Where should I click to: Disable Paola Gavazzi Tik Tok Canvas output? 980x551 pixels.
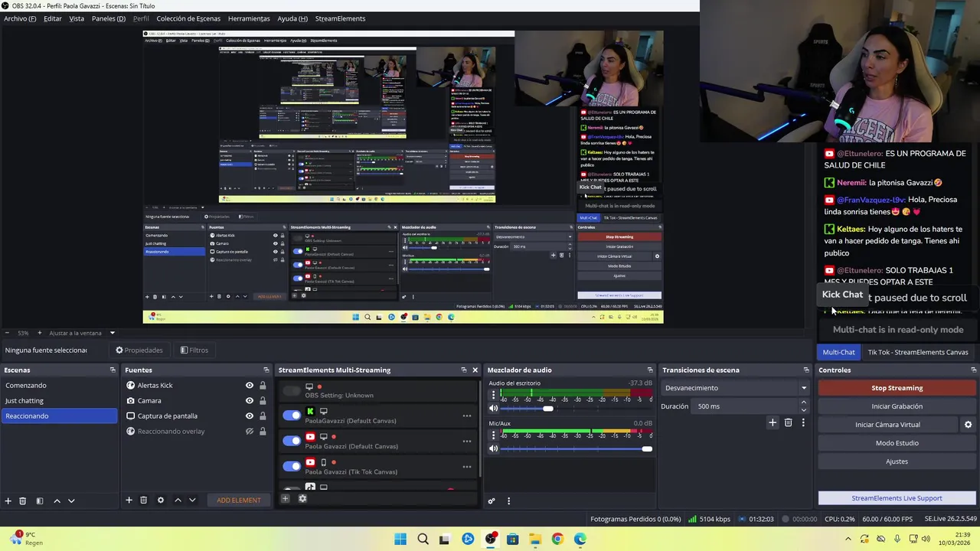tap(292, 466)
